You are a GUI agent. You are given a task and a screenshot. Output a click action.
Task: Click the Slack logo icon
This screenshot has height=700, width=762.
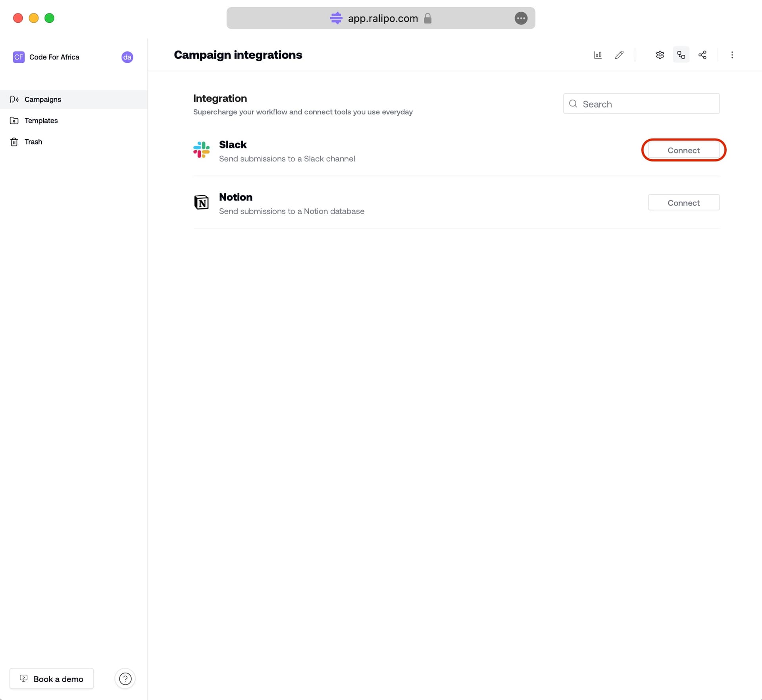point(201,150)
